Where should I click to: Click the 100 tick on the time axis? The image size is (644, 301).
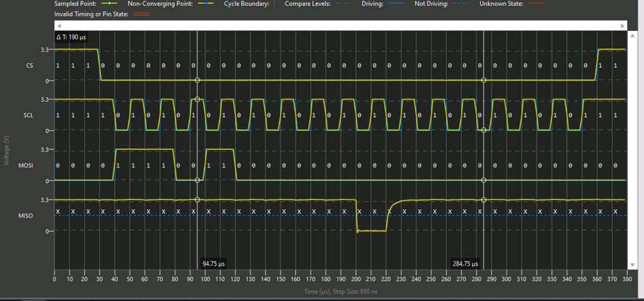point(206,278)
